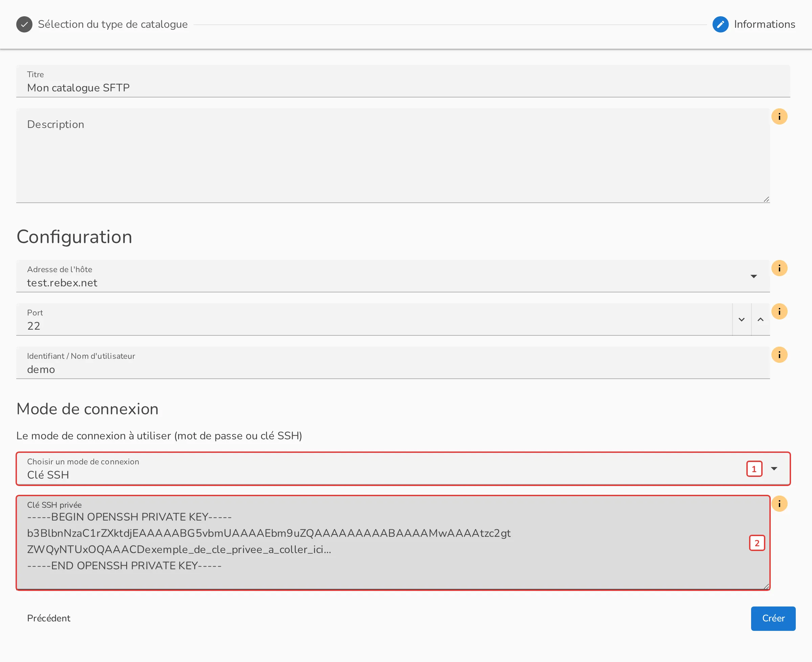
Task: Click the Description field resize handle
Action: [x=766, y=199]
